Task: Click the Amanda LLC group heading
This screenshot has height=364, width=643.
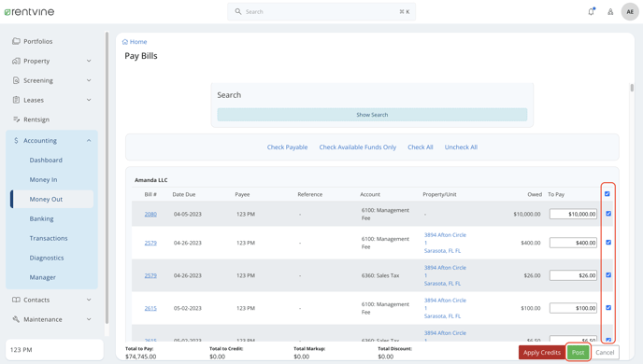Action: [x=150, y=180]
